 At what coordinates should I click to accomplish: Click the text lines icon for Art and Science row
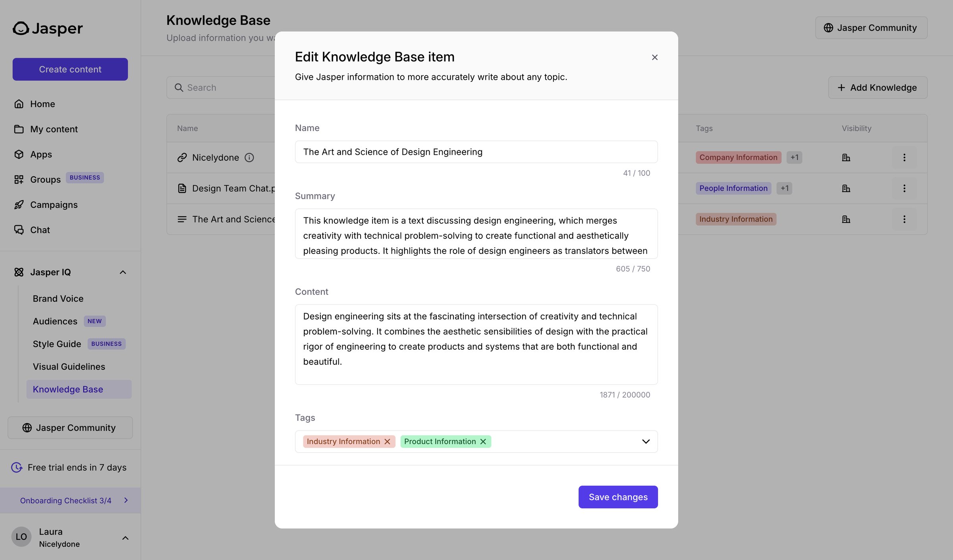(182, 219)
